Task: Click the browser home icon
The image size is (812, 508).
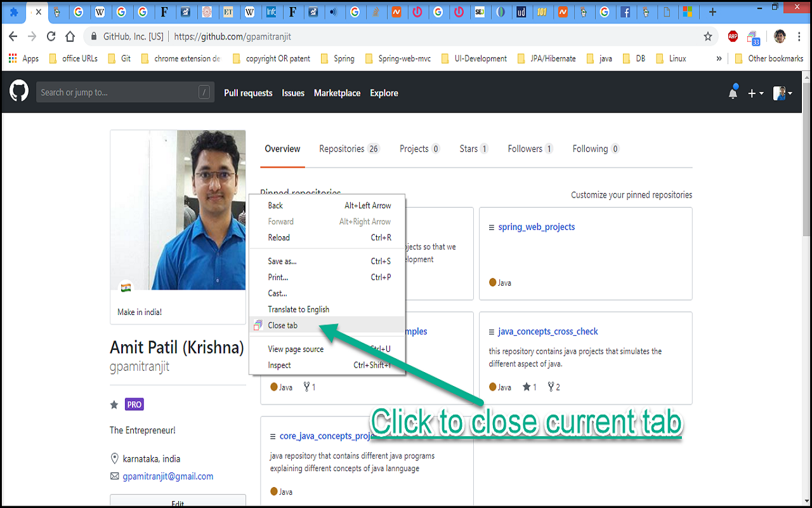Action: [70, 37]
